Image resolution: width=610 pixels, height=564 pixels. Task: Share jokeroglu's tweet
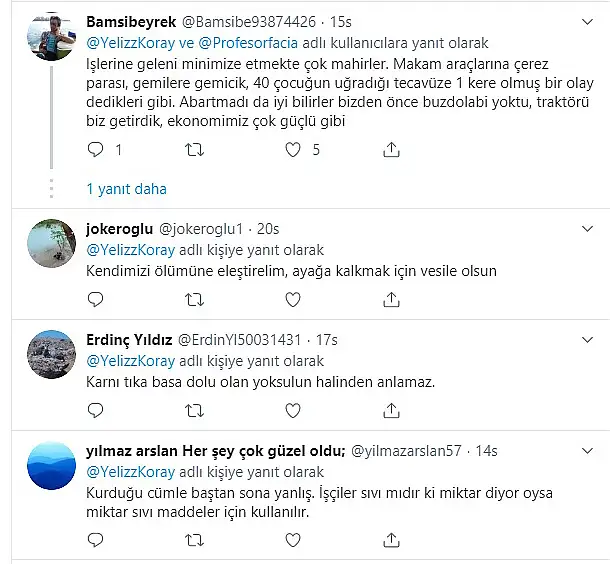tap(391, 298)
